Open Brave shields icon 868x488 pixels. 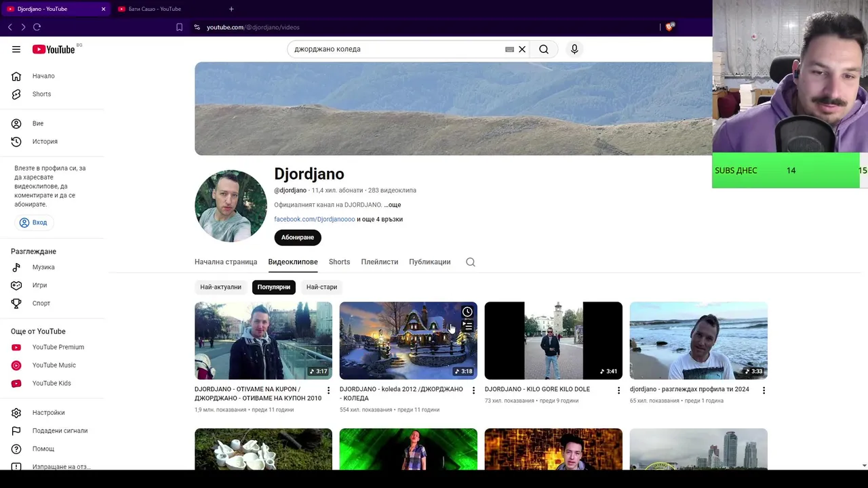pyautogui.click(x=669, y=27)
